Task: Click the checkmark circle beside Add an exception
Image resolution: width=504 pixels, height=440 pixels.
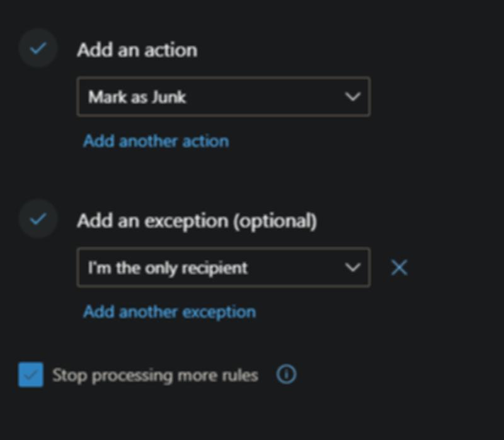Action: (38, 219)
